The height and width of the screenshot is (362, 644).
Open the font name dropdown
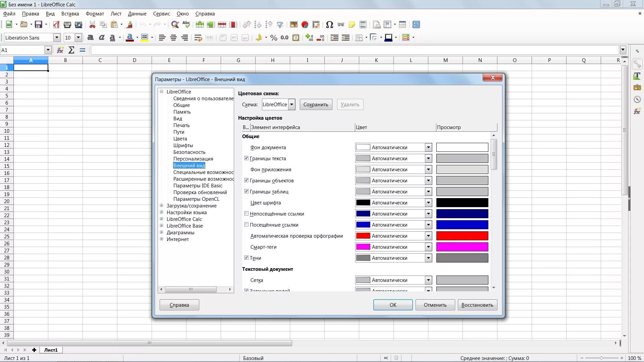(x=57, y=38)
